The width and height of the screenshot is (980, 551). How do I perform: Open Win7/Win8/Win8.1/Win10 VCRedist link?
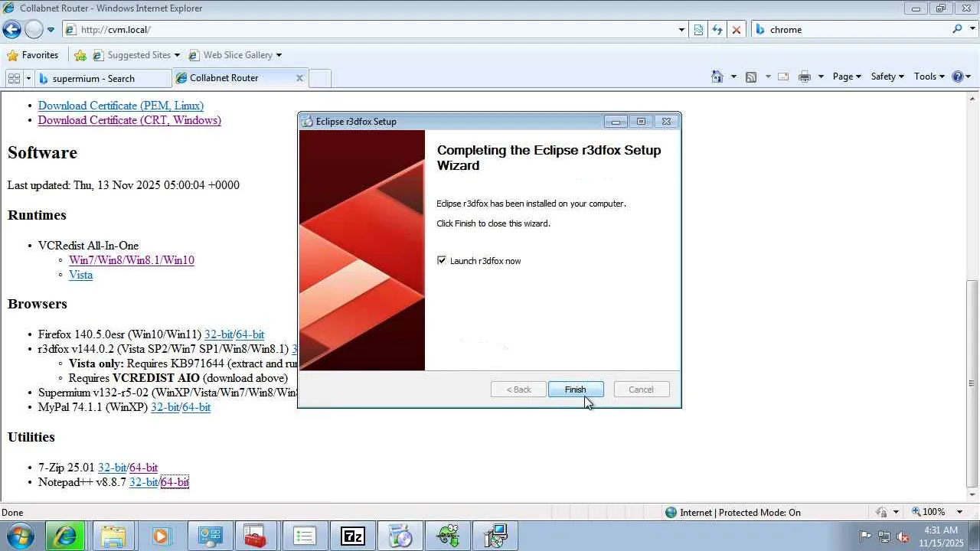[132, 260]
